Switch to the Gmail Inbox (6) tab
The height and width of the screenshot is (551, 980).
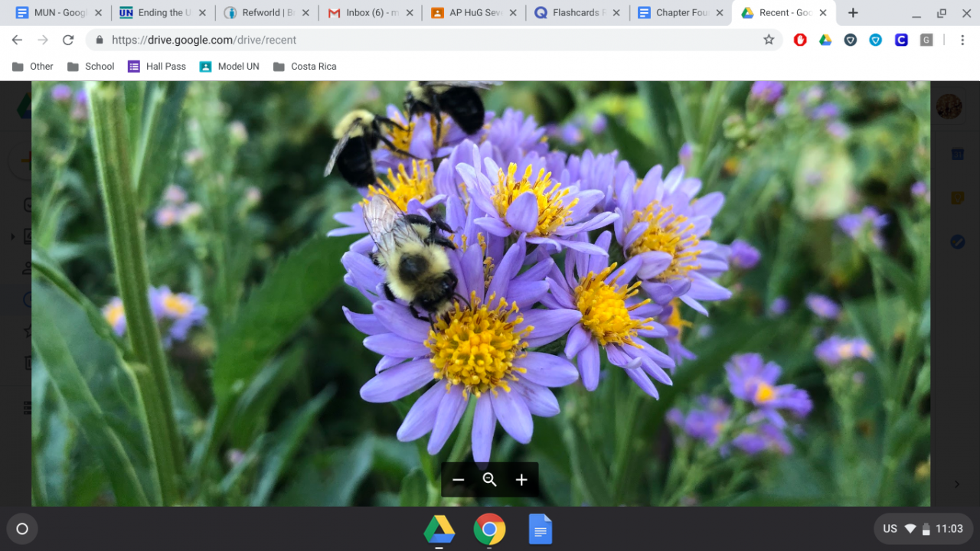click(368, 13)
